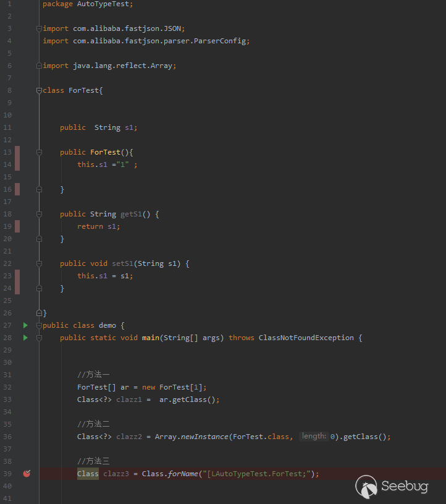Screen dimensions: 446x504
Task: Click the change marker beside line 14
Action: pos(17,164)
